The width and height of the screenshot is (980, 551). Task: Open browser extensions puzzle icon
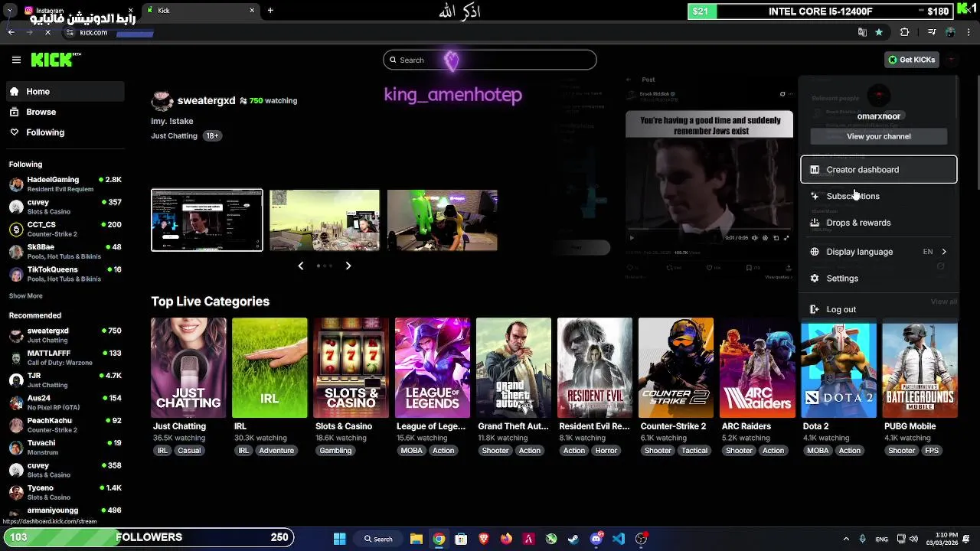pos(904,32)
